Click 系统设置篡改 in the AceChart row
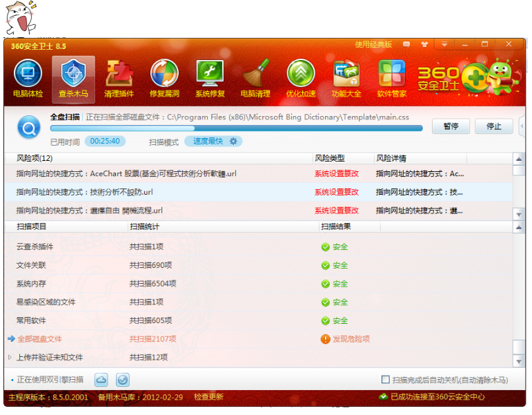532x415 pixels. [337, 174]
